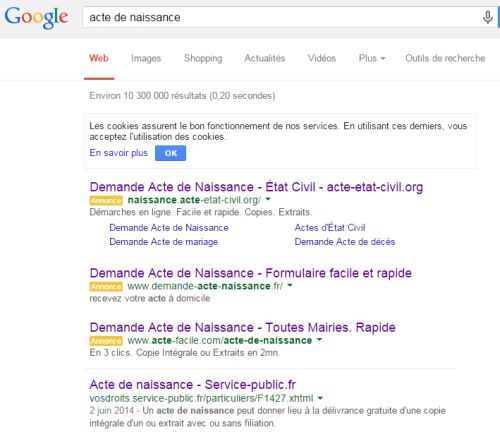
Task: Click 'En 3 clics. Copie Intégrale' description
Action: [185, 353]
